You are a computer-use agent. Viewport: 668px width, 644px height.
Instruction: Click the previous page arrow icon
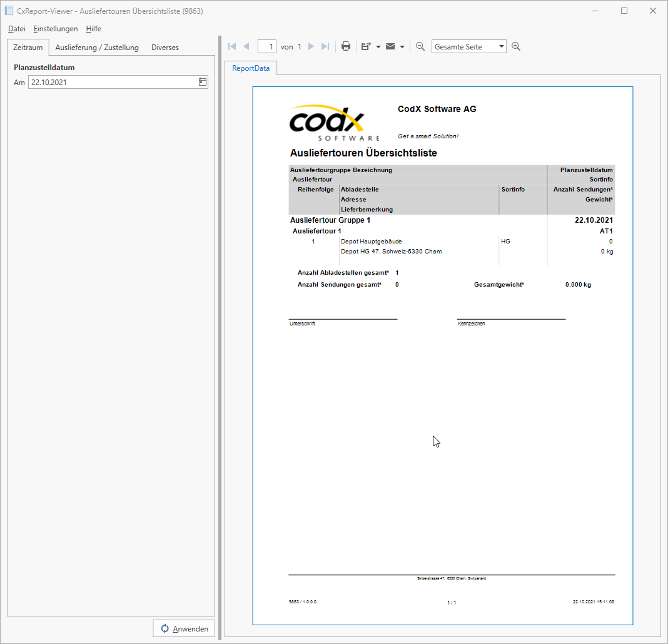[246, 46]
